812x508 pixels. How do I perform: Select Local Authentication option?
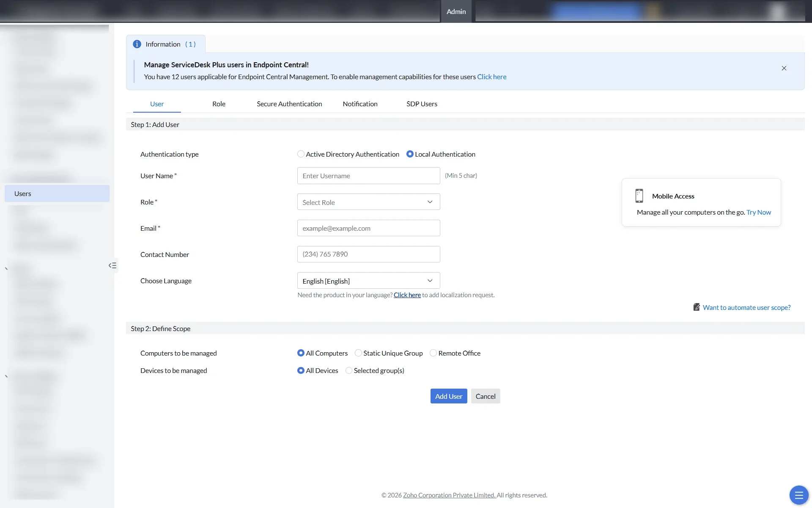click(410, 154)
